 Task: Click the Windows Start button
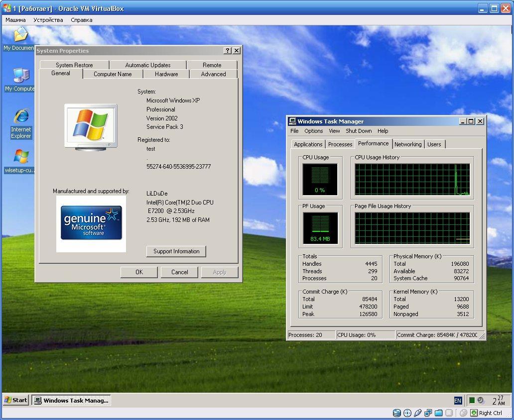15,400
